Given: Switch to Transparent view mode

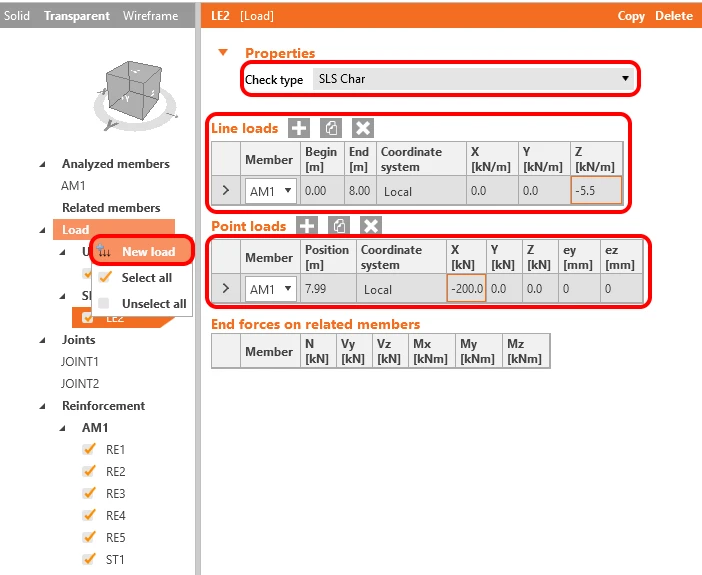Looking at the screenshot, I should pos(77,16).
